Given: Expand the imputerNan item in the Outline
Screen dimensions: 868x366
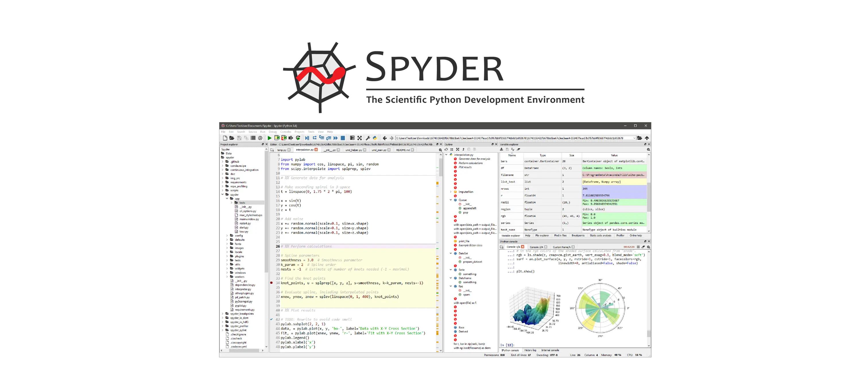Looking at the screenshot, I should click(x=451, y=192).
